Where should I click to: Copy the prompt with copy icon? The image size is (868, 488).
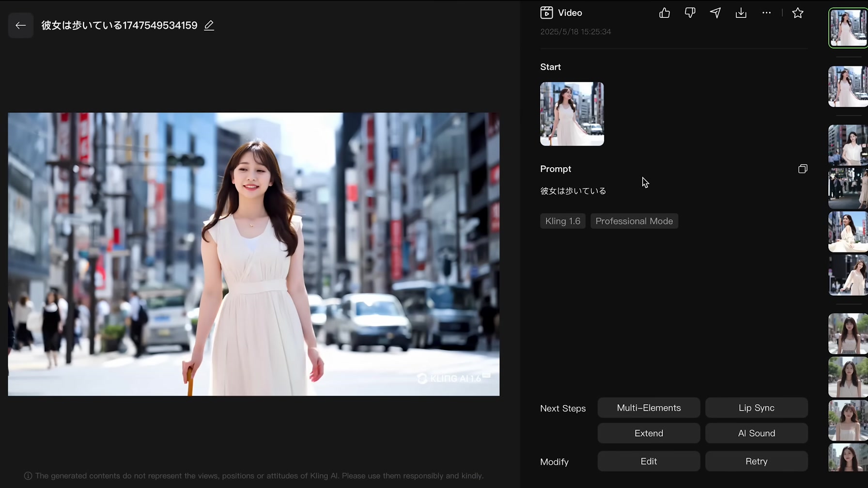tap(803, 169)
